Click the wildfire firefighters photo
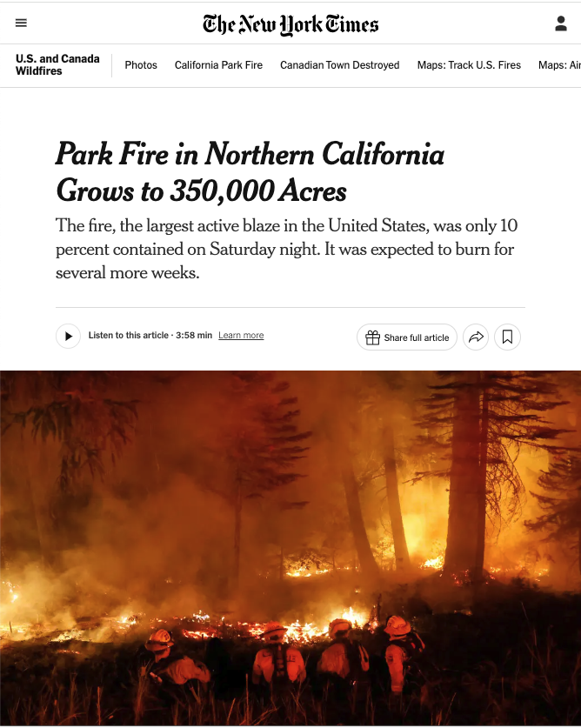This screenshot has width=581, height=728. tap(290, 548)
